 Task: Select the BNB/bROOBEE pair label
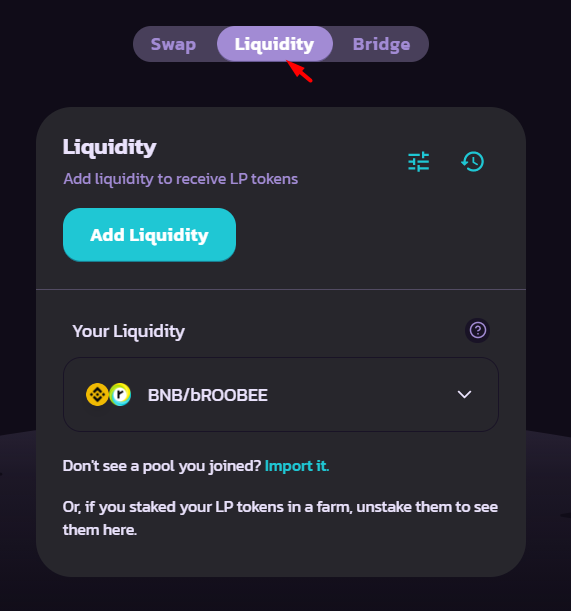[x=208, y=395]
